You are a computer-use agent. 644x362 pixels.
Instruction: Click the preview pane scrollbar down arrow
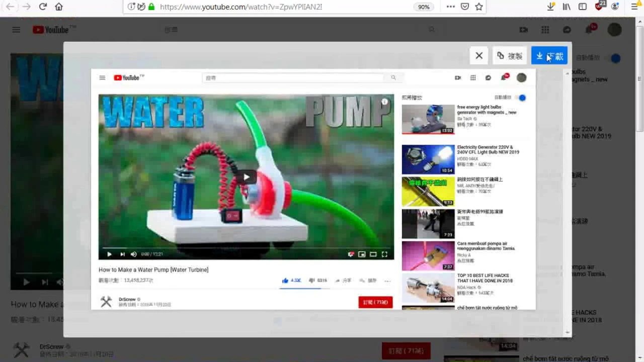pyautogui.click(x=568, y=332)
